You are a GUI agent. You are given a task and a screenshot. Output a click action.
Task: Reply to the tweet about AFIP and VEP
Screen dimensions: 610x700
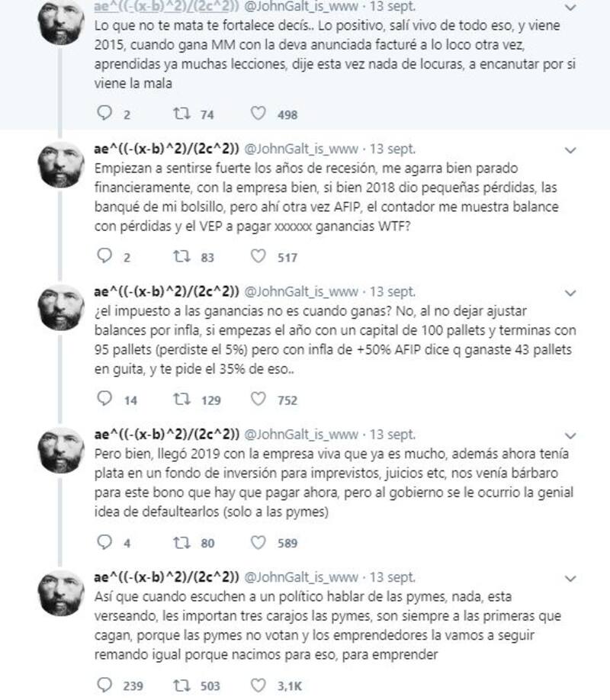coord(104,255)
